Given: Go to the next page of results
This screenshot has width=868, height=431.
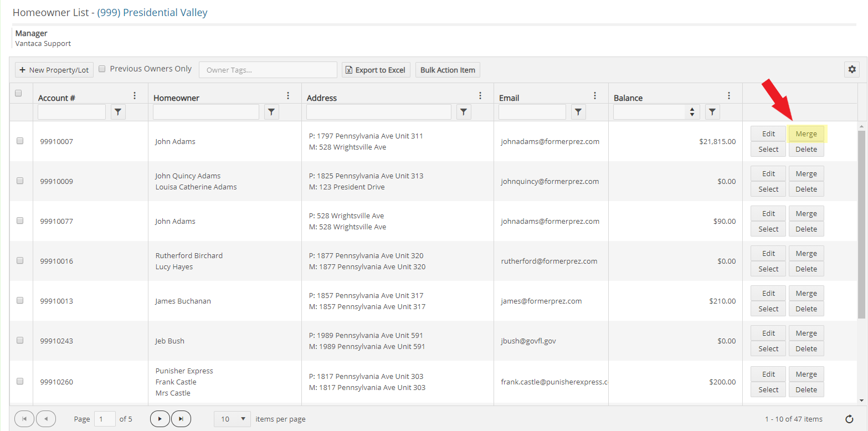Looking at the screenshot, I should tap(160, 419).
